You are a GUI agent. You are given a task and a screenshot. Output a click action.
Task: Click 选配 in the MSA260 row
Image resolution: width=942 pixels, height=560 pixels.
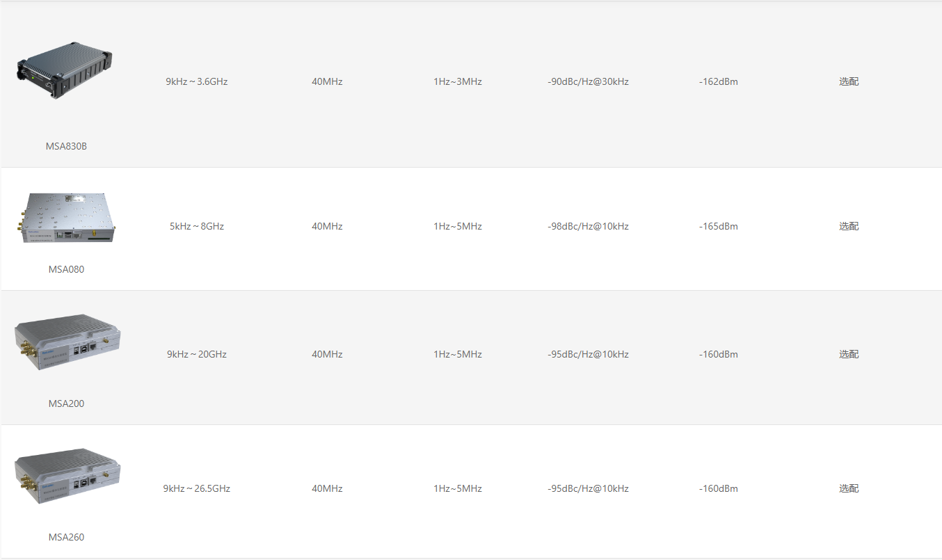(849, 488)
